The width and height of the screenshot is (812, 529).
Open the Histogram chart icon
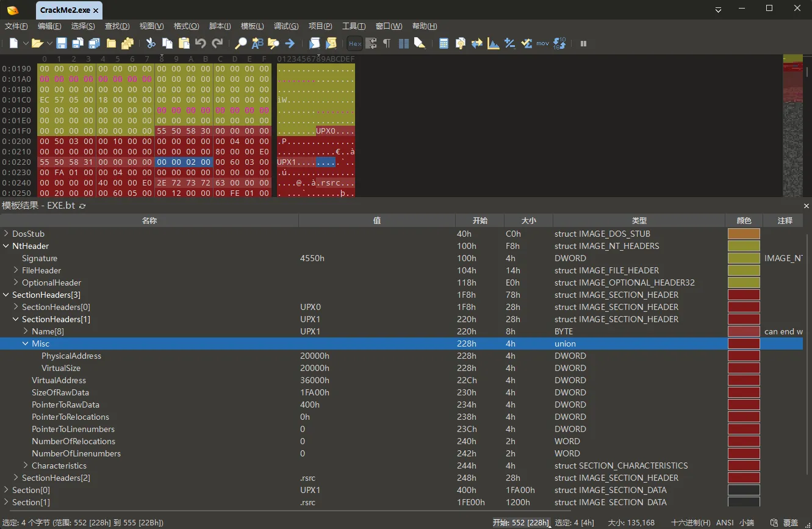click(x=494, y=43)
